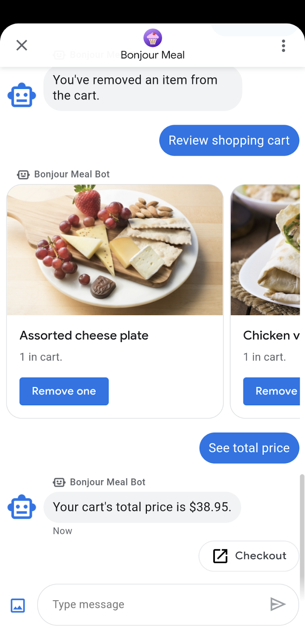
Task: Click the chat scrollbar on the right edge
Action: coord(302,531)
